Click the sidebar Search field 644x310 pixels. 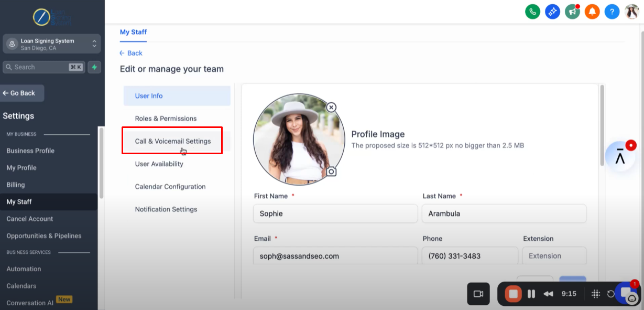pos(44,67)
